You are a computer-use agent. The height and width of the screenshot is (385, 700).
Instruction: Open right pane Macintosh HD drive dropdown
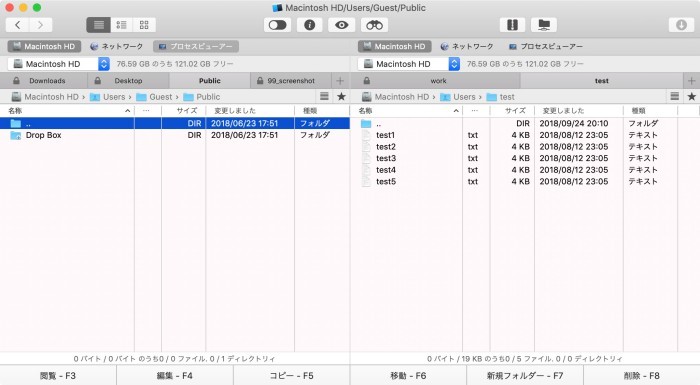coord(409,64)
